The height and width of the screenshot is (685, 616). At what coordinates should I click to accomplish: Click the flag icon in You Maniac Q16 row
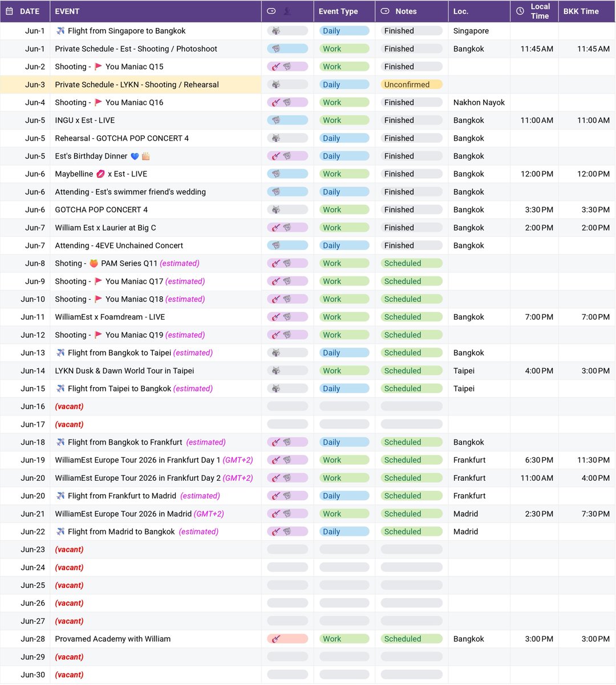98,103
